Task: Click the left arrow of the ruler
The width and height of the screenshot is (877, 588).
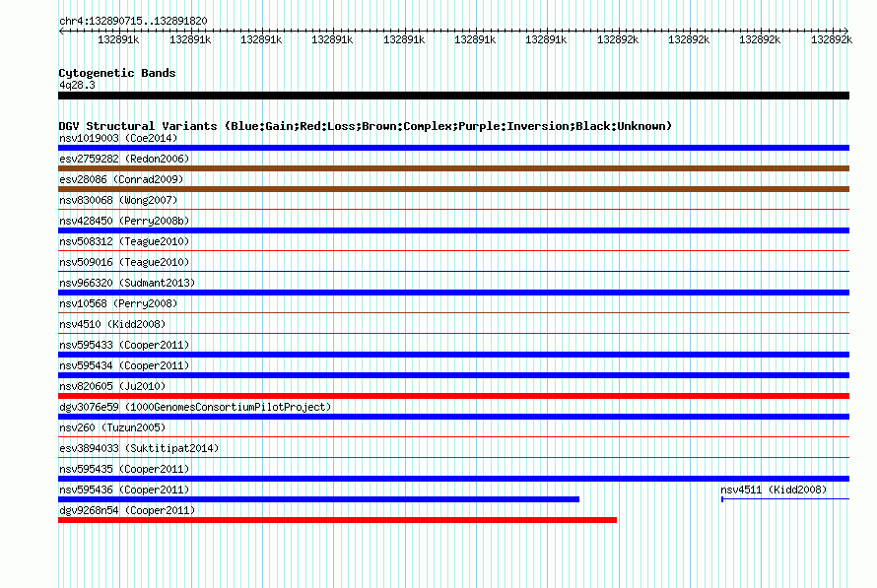Action: click(x=61, y=32)
